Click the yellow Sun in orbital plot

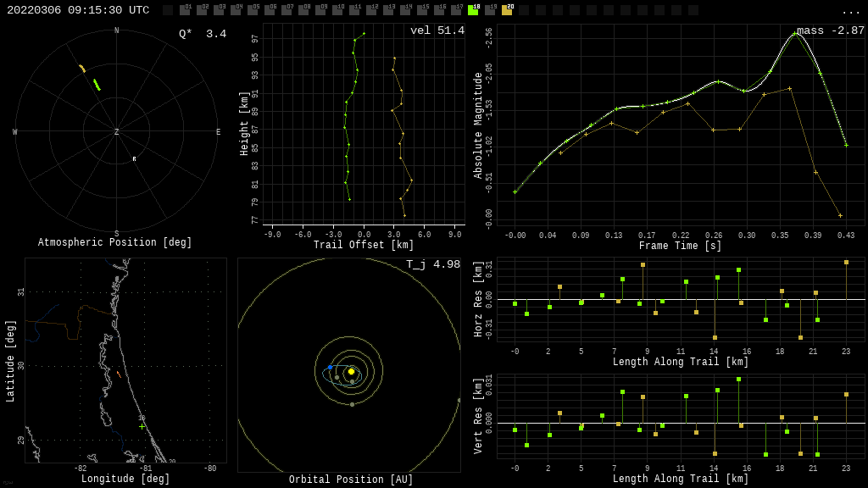(351, 371)
